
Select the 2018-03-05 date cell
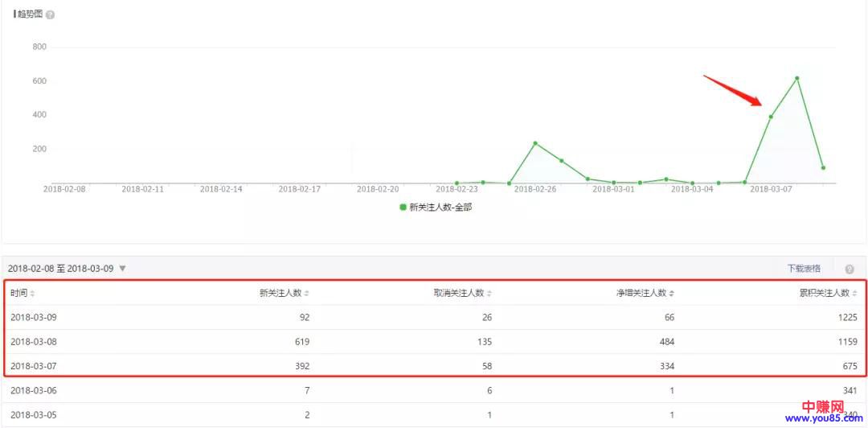tap(34, 414)
